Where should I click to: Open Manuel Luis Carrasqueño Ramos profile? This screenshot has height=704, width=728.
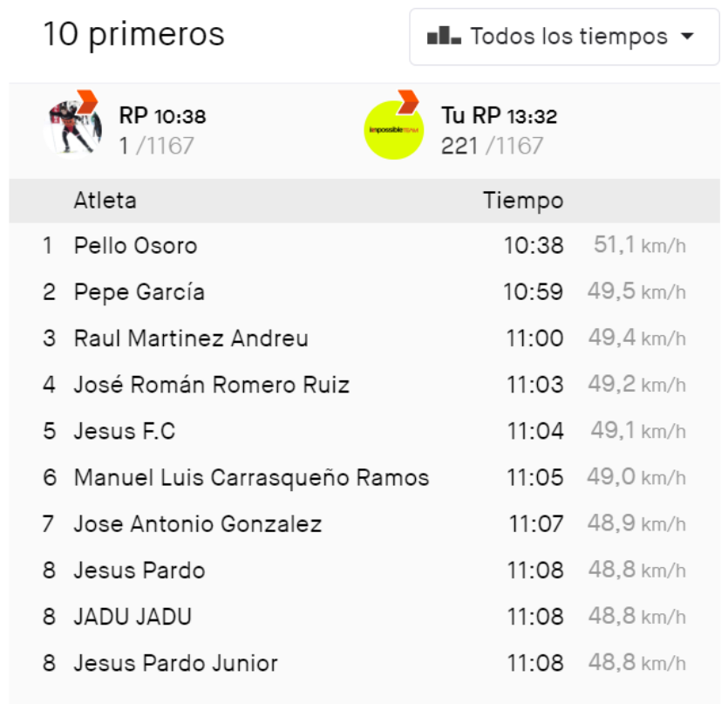[x=251, y=478]
